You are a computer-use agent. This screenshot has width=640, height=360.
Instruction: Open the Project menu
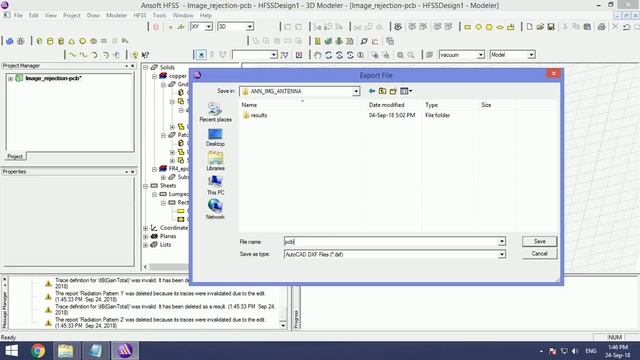[71, 16]
